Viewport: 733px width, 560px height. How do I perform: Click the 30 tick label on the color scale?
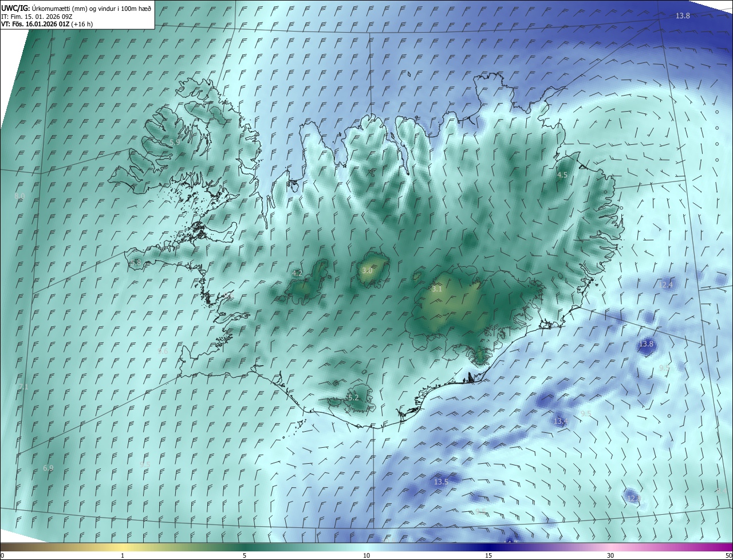610,555
